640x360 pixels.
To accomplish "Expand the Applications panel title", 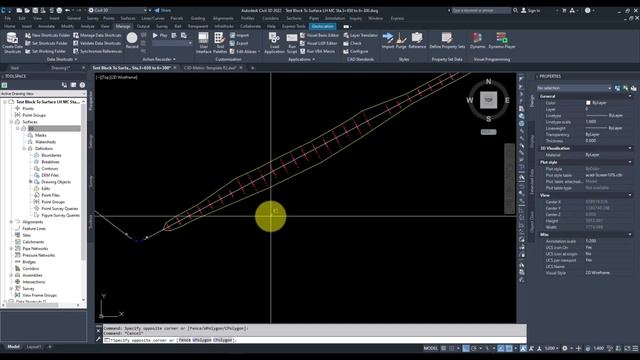I will pos(301,60).
